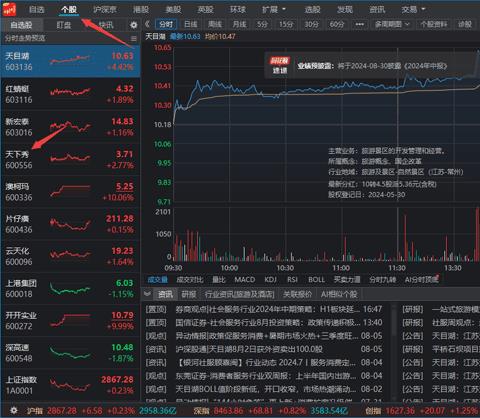Open the 资讯 top menu
This screenshot has width=480, height=418.
point(377,9)
